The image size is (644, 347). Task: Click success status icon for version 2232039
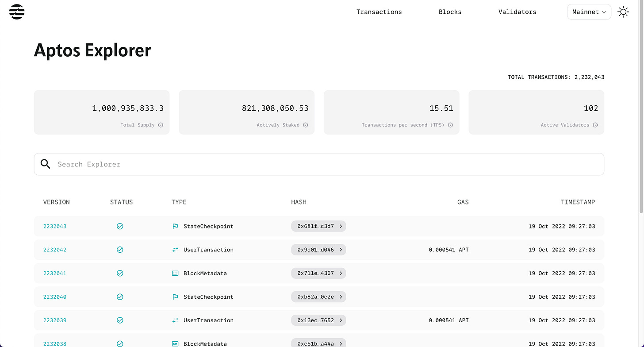(120, 320)
